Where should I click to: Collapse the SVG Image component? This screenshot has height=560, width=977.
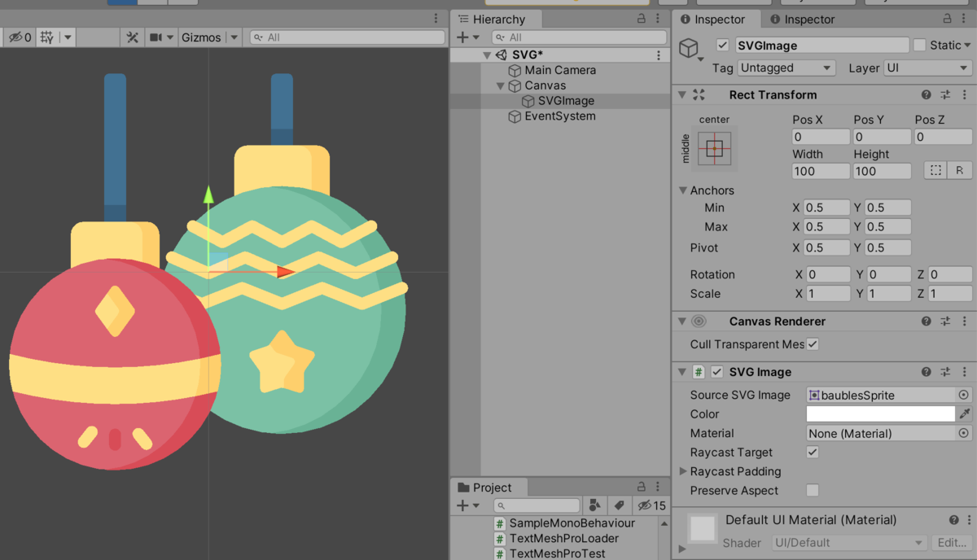(682, 372)
